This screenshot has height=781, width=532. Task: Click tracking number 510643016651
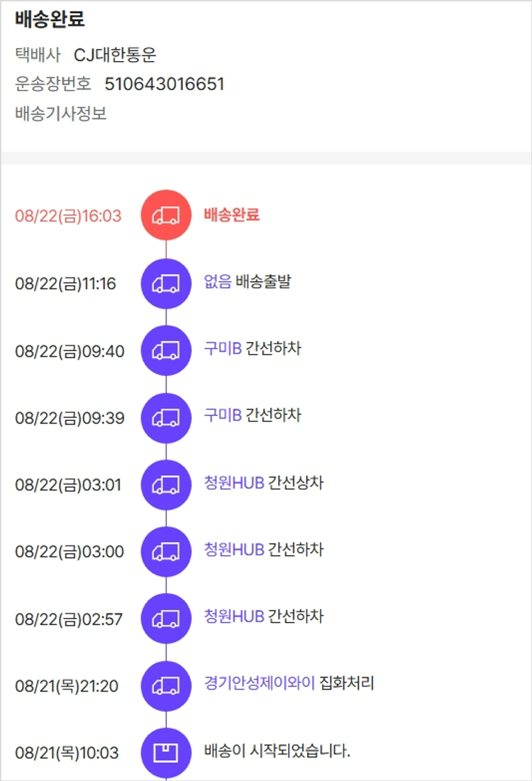(165, 84)
